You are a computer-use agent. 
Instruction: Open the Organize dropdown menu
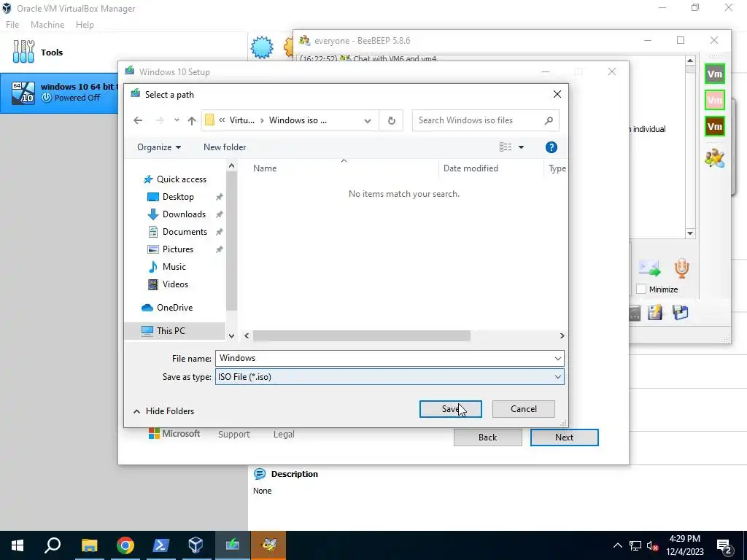[x=158, y=147]
